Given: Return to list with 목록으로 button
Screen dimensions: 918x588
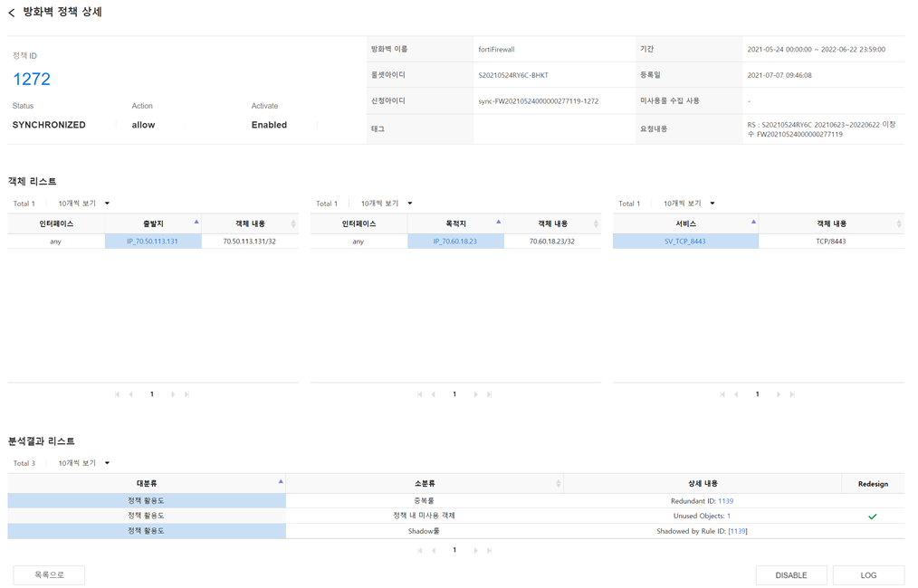Looking at the screenshot, I should click(49, 575).
